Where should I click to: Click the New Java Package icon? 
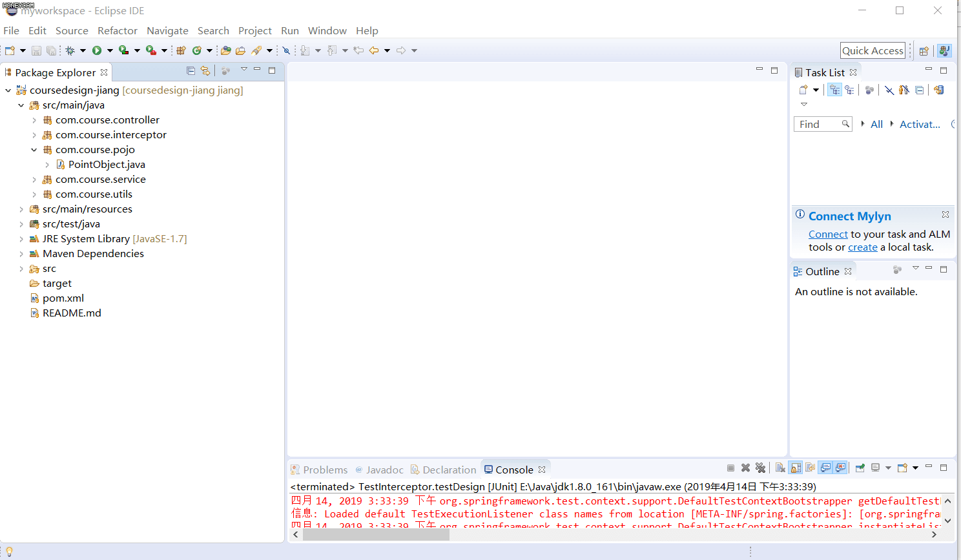click(181, 50)
